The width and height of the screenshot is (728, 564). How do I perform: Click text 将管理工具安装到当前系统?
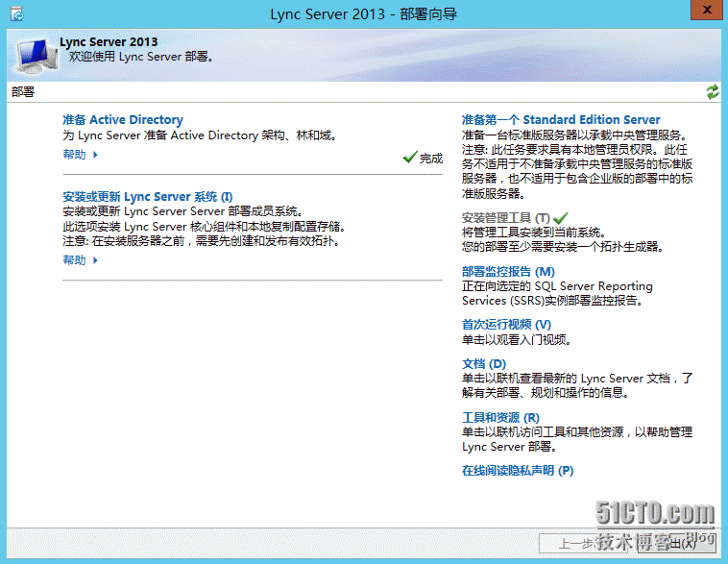(534, 233)
